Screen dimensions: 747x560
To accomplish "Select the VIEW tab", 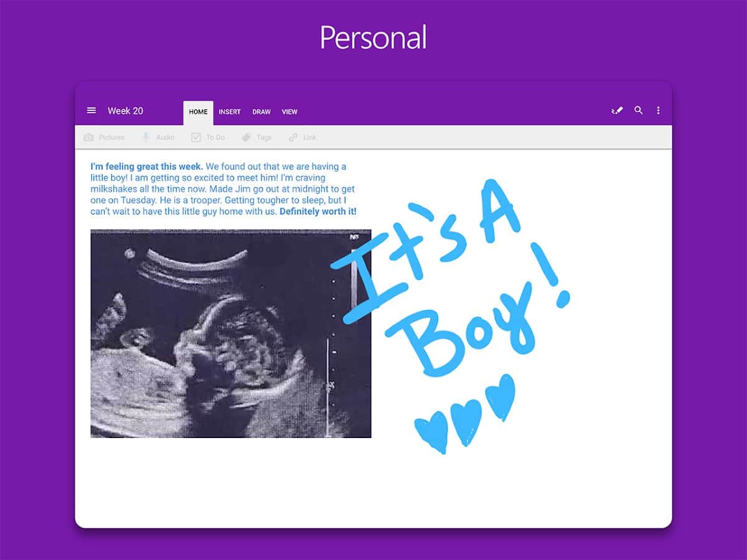I will pyautogui.click(x=289, y=112).
